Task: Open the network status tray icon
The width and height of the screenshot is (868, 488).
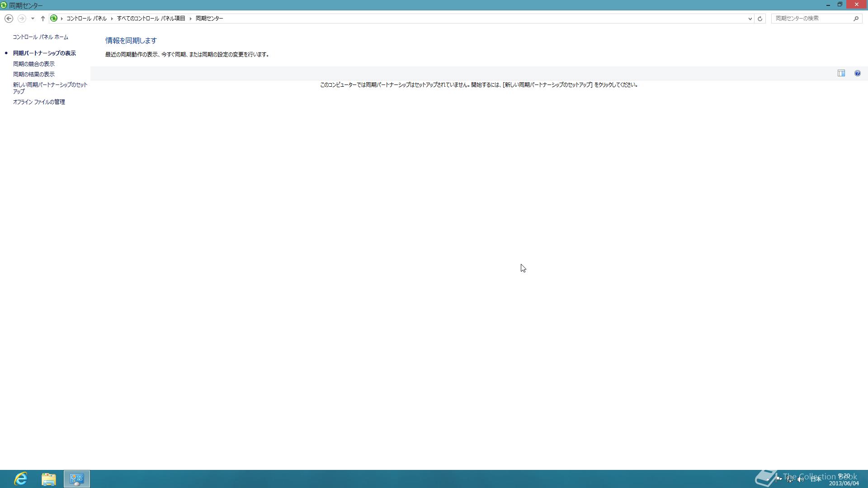Action: [790, 479]
